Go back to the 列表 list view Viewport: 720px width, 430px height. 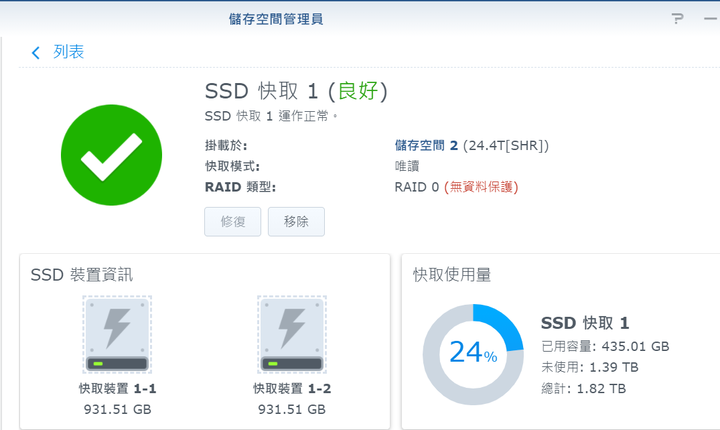68,51
